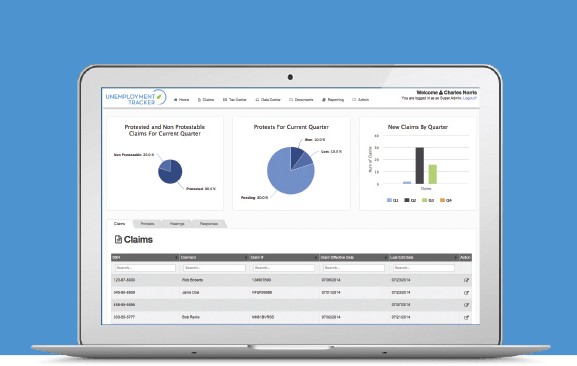This screenshot has height=366, width=577.
Task: Switch to the Protests tab
Action: pyautogui.click(x=148, y=224)
